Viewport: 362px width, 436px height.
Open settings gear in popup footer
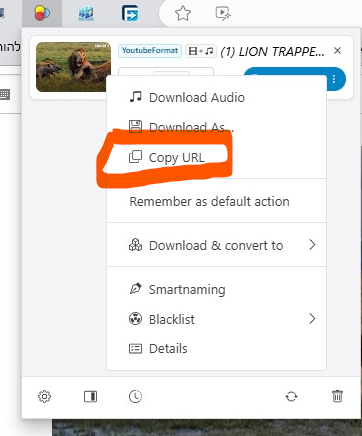click(x=44, y=397)
